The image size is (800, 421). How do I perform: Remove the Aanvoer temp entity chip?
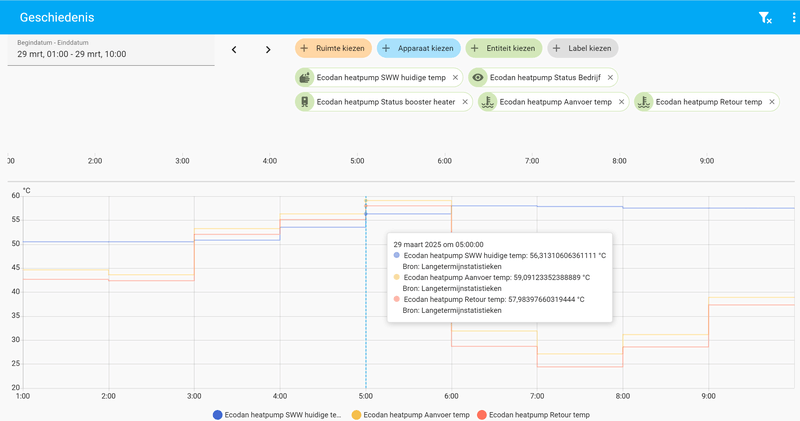pos(620,102)
